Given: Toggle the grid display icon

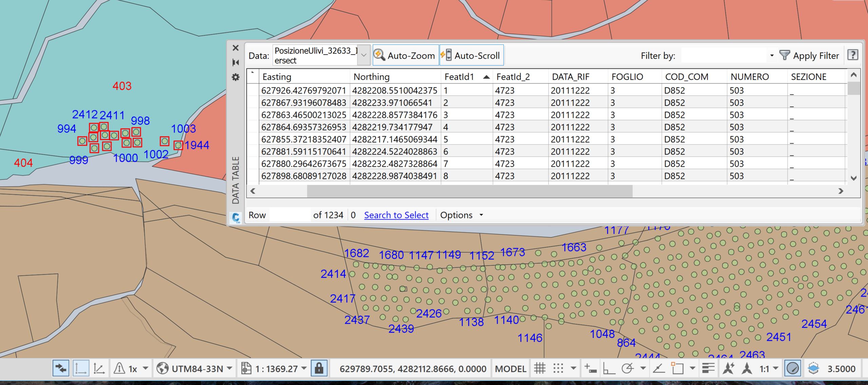Looking at the screenshot, I should (540, 368).
